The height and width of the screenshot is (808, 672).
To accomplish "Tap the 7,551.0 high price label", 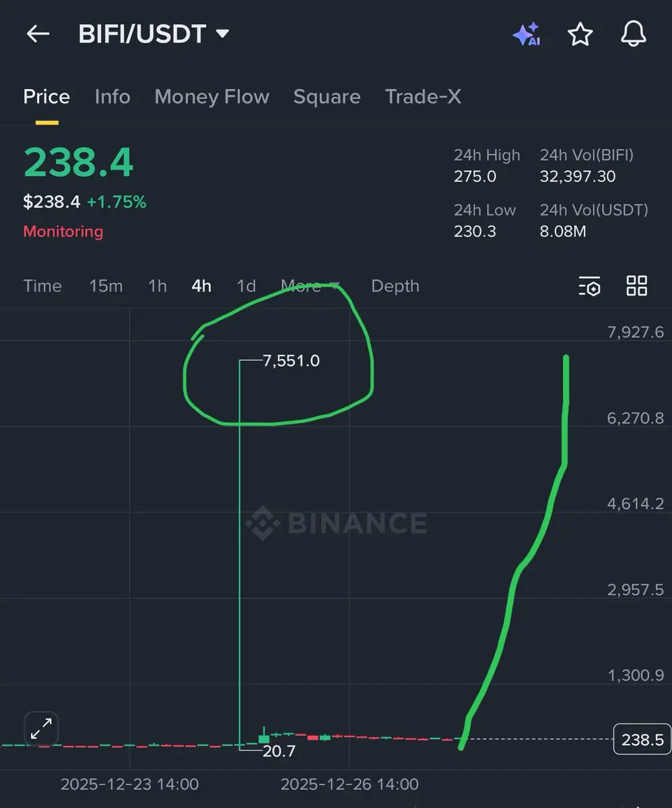I will [291, 361].
